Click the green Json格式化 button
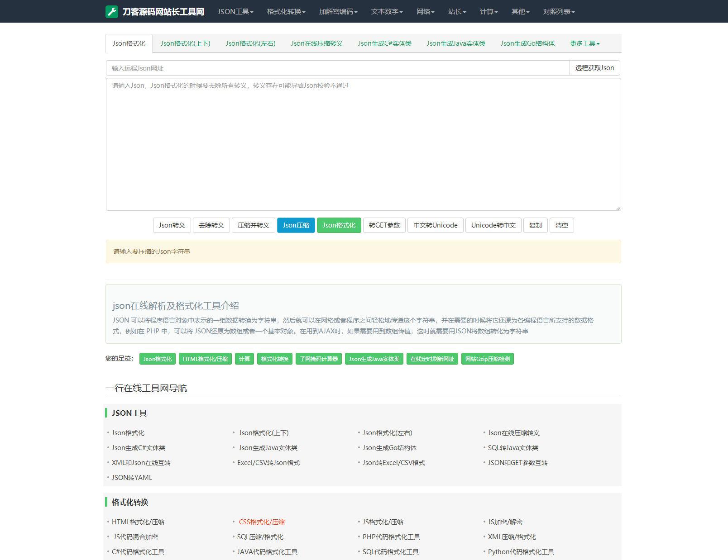The height and width of the screenshot is (560, 728). pyautogui.click(x=339, y=225)
